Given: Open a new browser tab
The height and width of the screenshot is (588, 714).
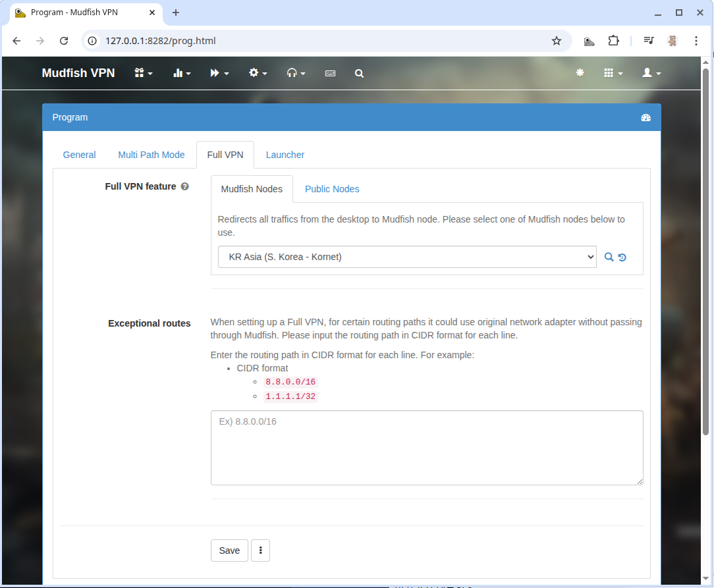Looking at the screenshot, I should (176, 13).
